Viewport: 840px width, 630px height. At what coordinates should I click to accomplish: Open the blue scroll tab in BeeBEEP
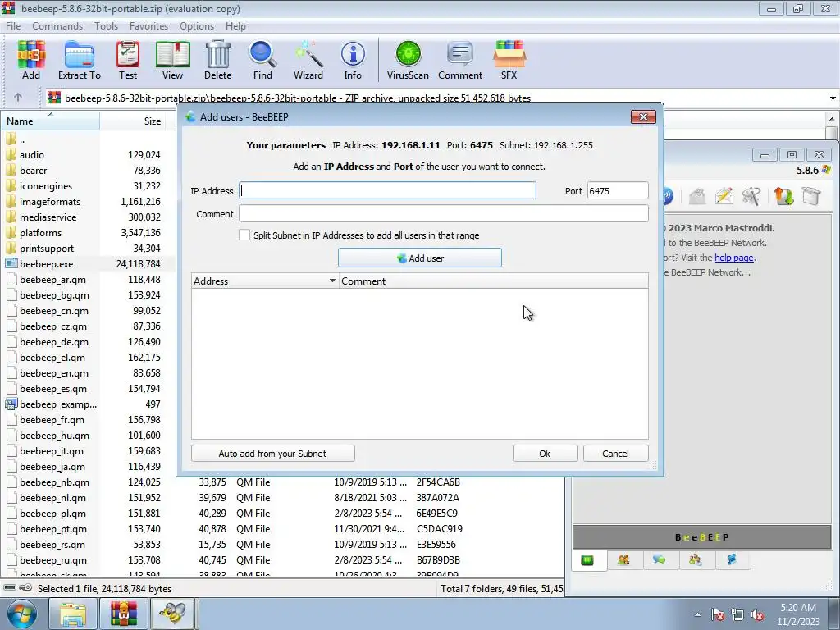pyautogui.click(x=731, y=559)
